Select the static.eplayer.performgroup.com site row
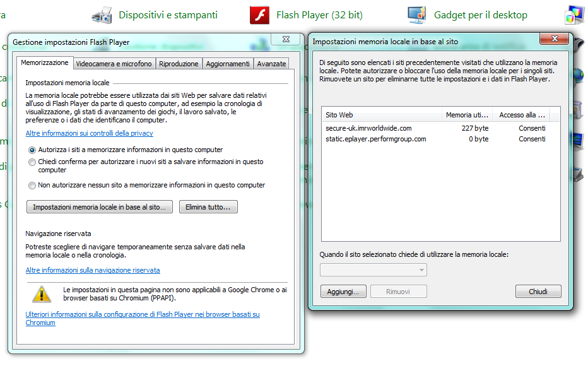The width and height of the screenshot is (588, 373). coord(440,139)
